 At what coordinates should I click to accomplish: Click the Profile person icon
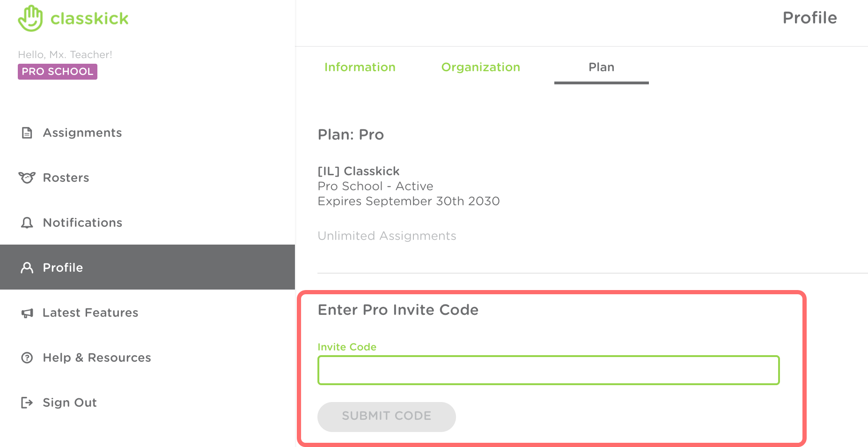[27, 268]
